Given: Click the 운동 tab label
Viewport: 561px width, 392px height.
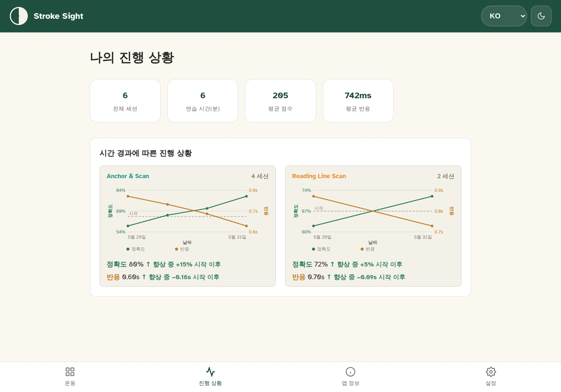Looking at the screenshot, I should tap(70, 383).
